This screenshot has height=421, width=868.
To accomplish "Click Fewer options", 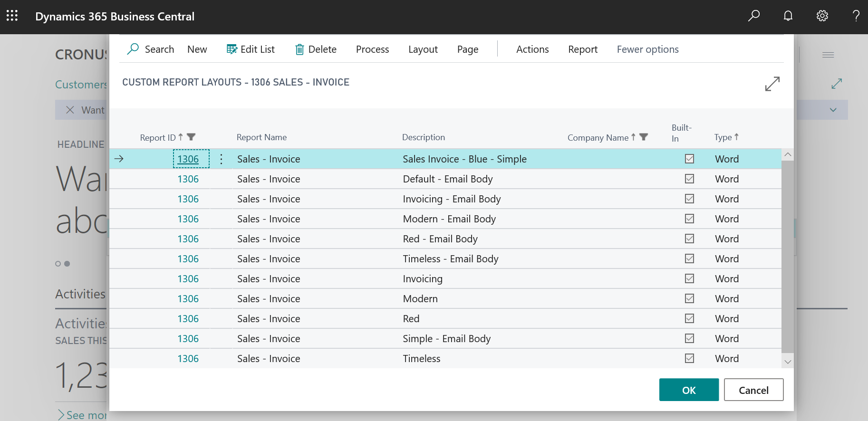I will pyautogui.click(x=647, y=49).
